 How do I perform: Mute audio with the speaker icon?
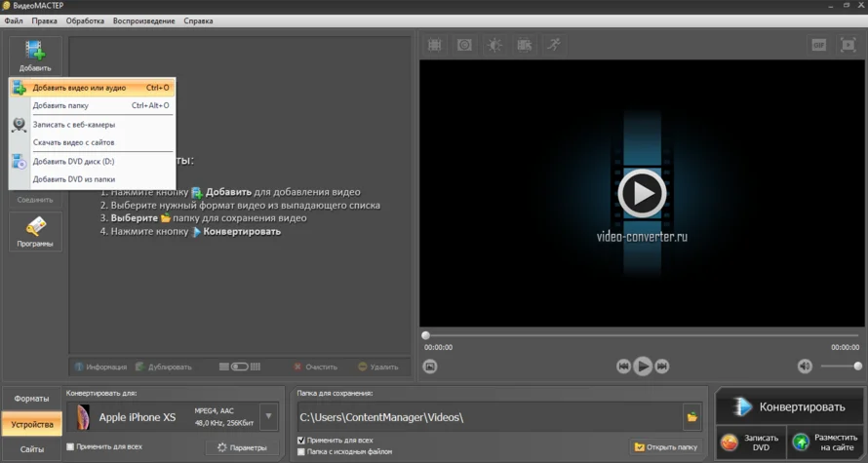805,367
